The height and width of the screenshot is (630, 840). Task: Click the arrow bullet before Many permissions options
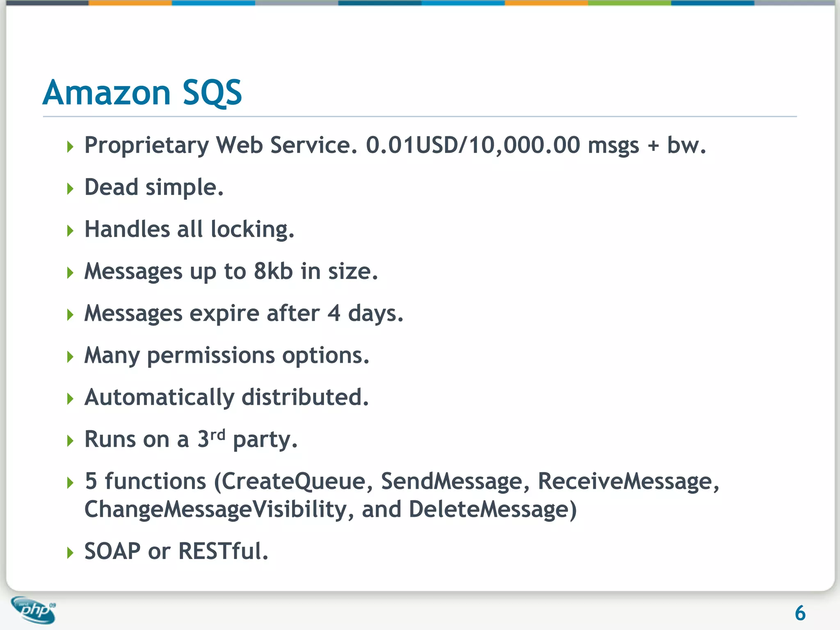pos(70,357)
